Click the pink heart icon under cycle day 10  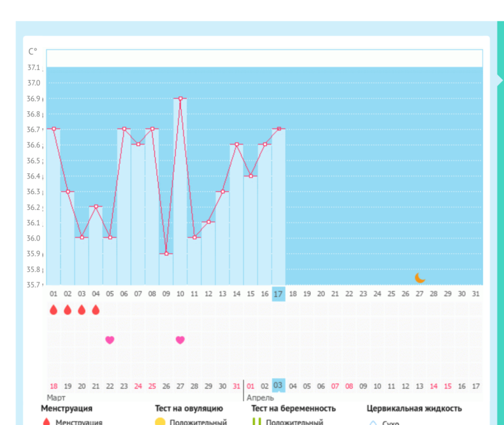pos(180,340)
